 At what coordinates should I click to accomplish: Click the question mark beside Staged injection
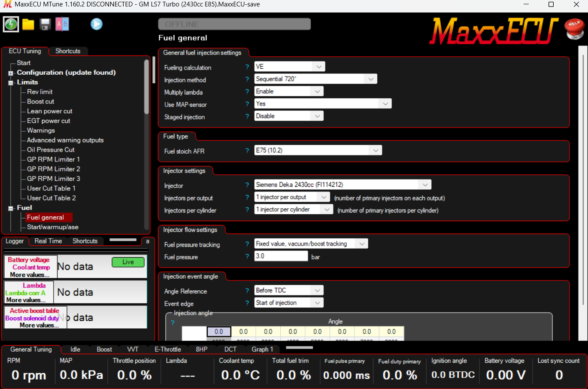click(247, 116)
